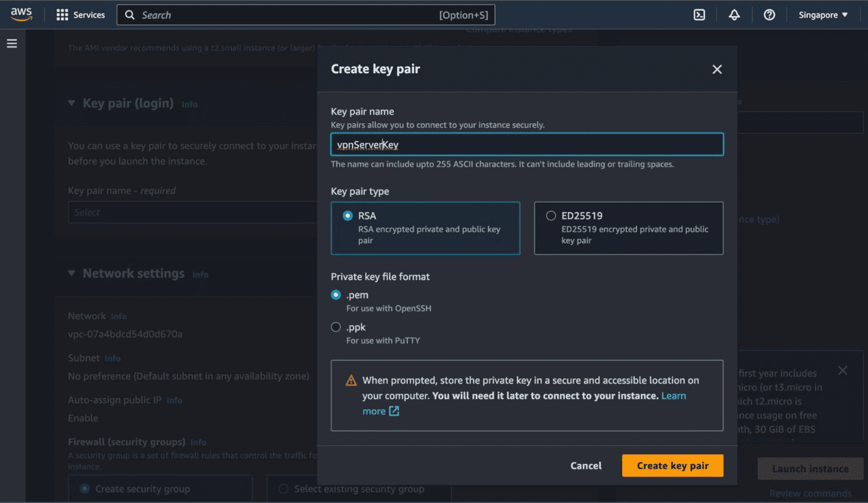Toggle the hamburger side navigation menu

pos(12,43)
